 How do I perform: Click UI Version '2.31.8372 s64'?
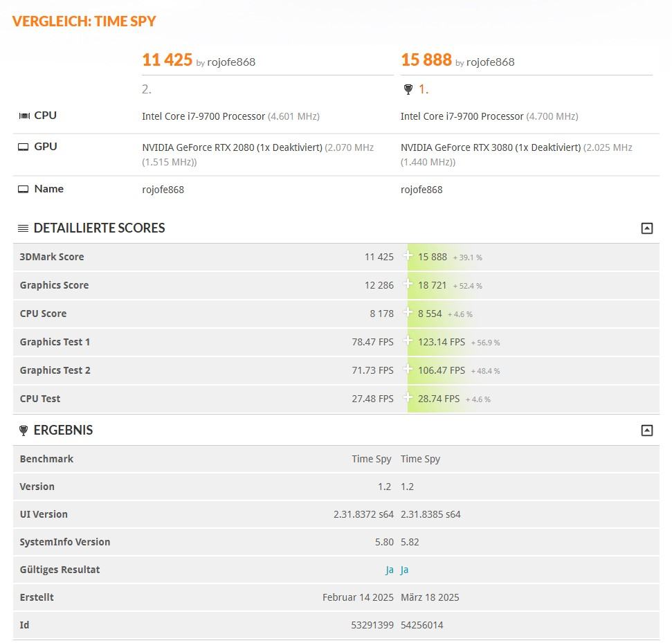tap(363, 514)
